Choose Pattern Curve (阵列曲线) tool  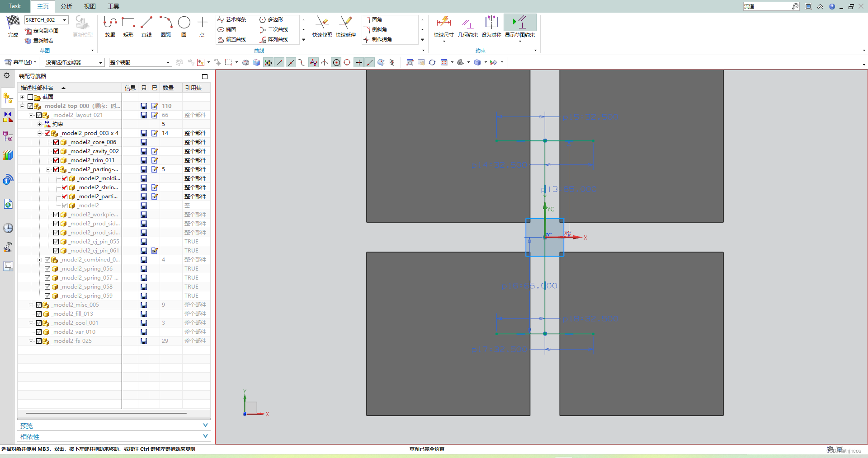(x=274, y=39)
